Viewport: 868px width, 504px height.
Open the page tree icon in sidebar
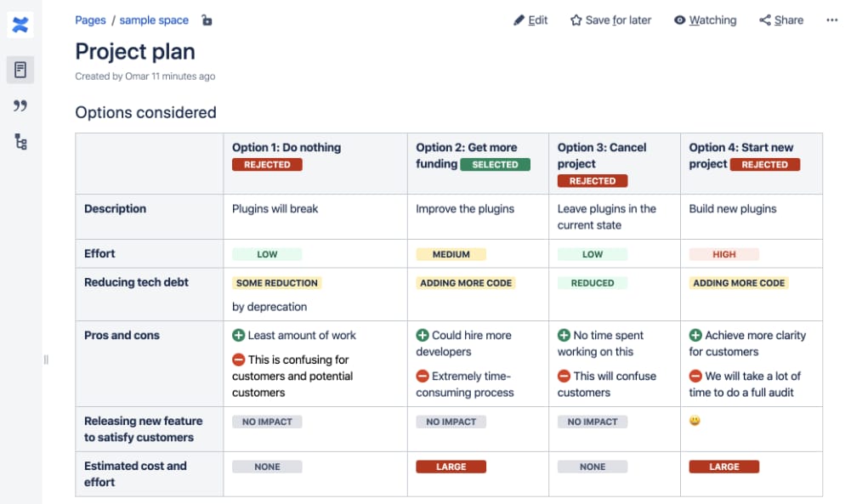click(x=20, y=142)
